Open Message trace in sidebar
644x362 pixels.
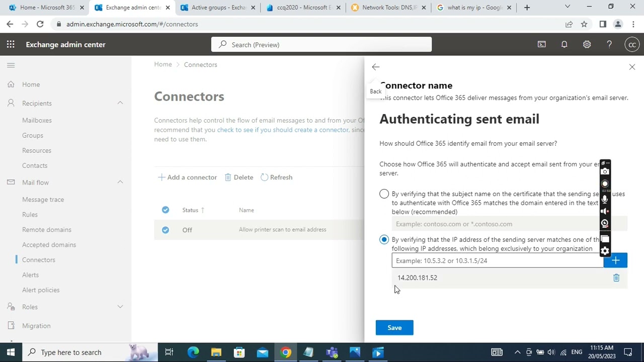click(43, 200)
